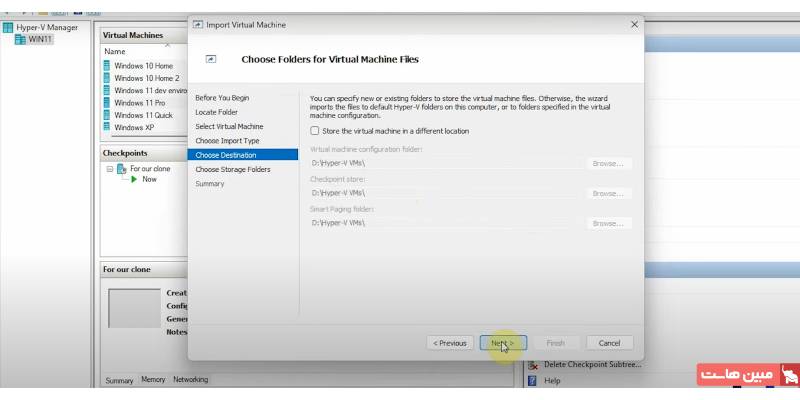Select the Windows XP virtual machine
The image size is (800, 400).
coord(134,127)
